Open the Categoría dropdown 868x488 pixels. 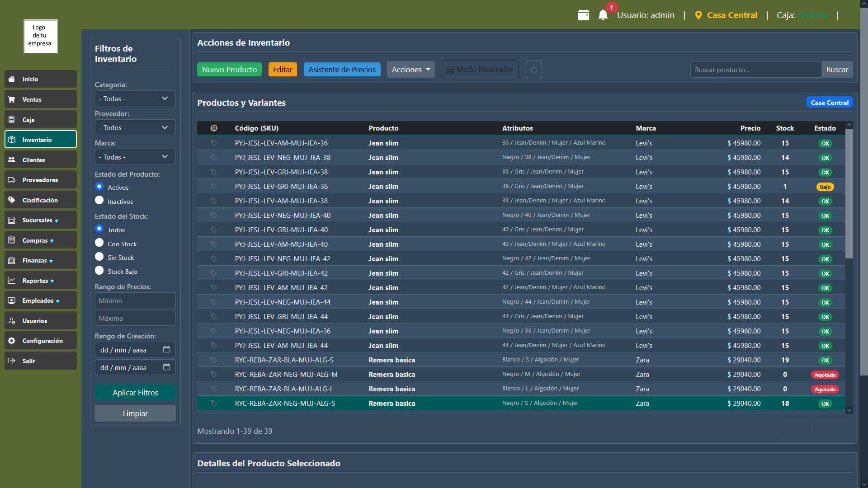(x=135, y=98)
